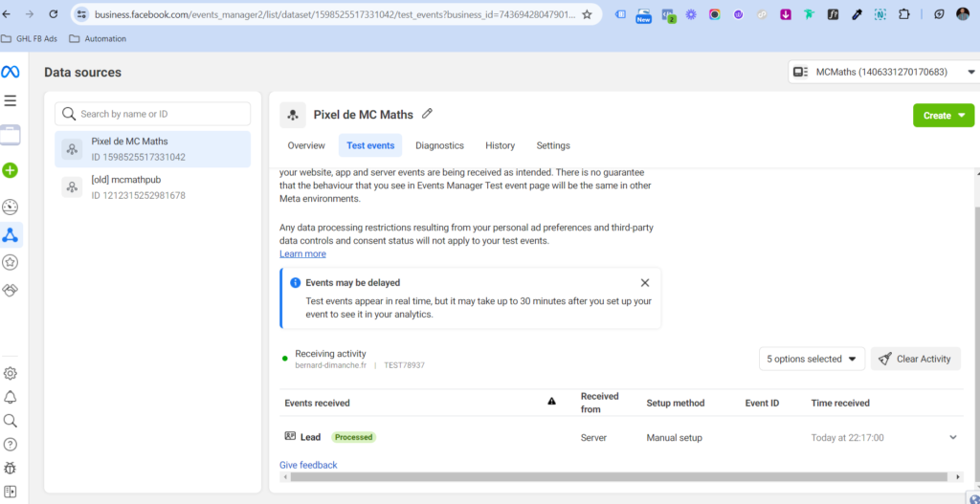This screenshot has width=980, height=504.
Task: Click the warning triangle column header icon
Action: [551, 402]
